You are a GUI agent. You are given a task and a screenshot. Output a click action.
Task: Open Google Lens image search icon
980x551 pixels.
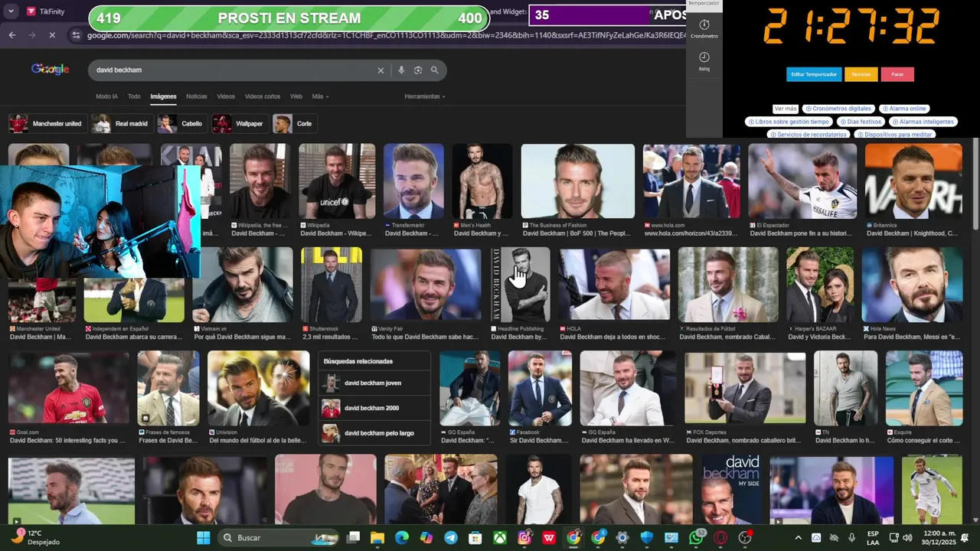[x=418, y=70]
